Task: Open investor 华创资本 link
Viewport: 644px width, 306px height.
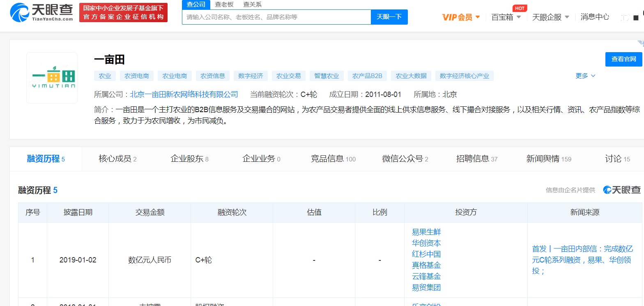Action: 426,243
